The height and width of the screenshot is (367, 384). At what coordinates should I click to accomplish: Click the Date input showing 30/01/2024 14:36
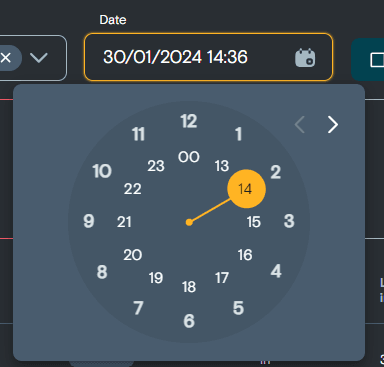(209, 57)
